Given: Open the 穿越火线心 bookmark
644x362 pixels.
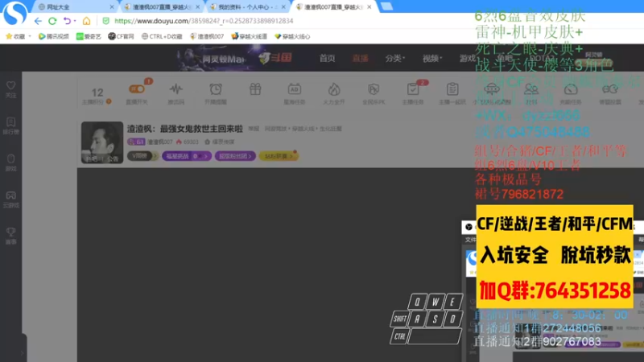Looking at the screenshot, I should pos(292,36).
